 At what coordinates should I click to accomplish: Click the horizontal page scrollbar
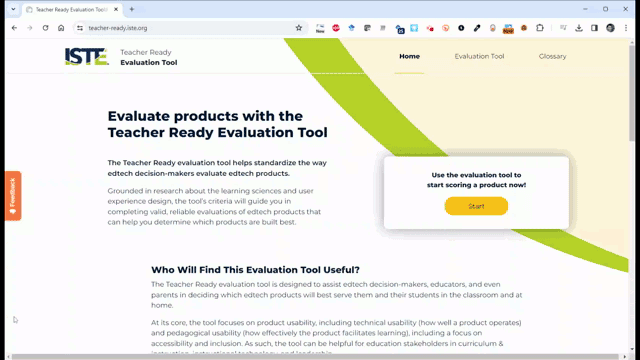(315, 357)
